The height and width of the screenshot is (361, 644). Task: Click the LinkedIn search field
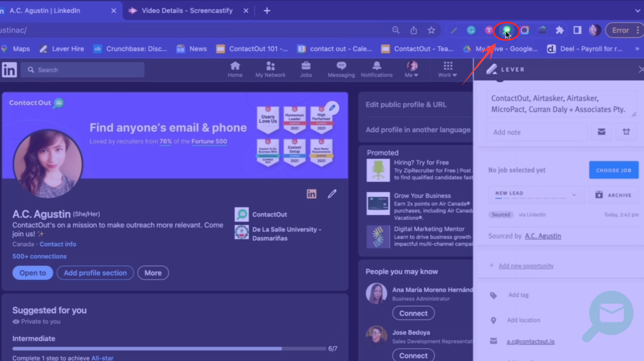point(83,70)
